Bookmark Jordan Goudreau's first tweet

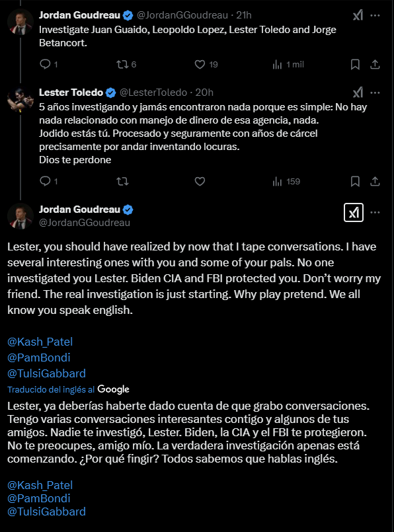(x=355, y=64)
